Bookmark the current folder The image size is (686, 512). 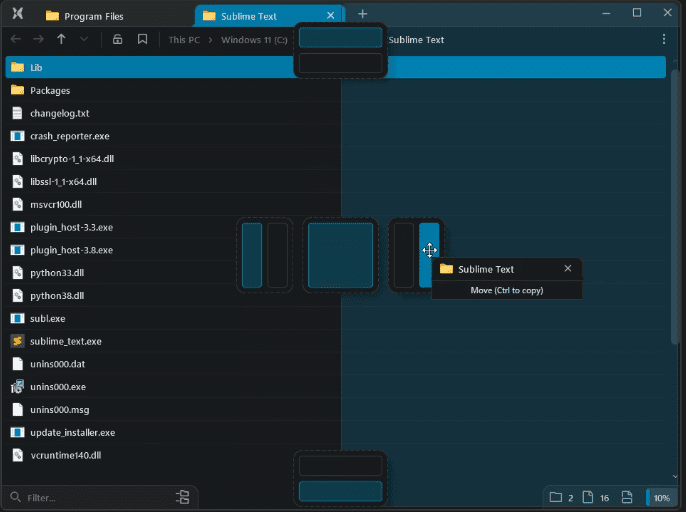(142, 39)
